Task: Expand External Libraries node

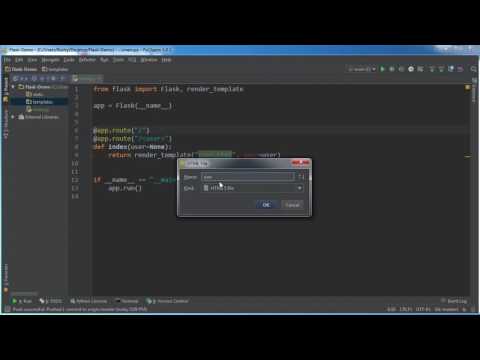Action: (13, 117)
